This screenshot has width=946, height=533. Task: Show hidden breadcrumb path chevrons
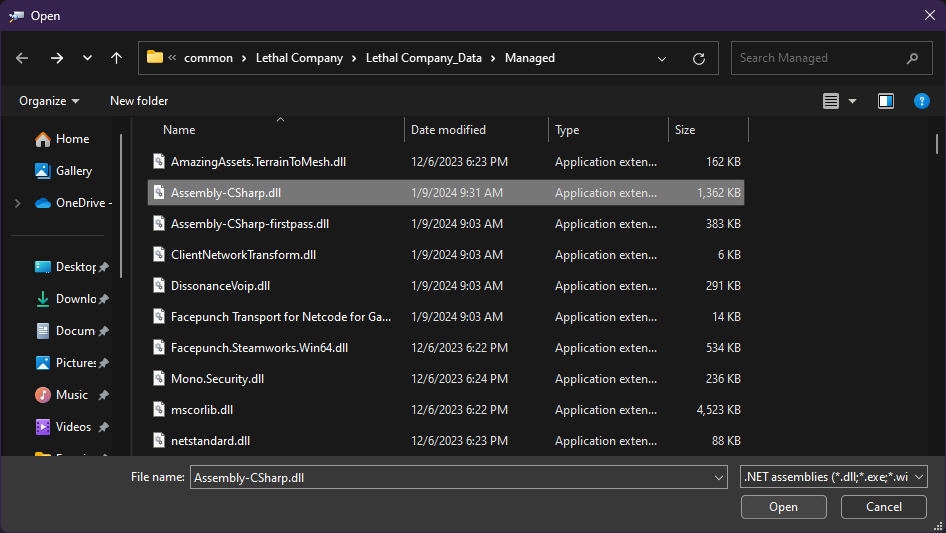(x=173, y=58)
